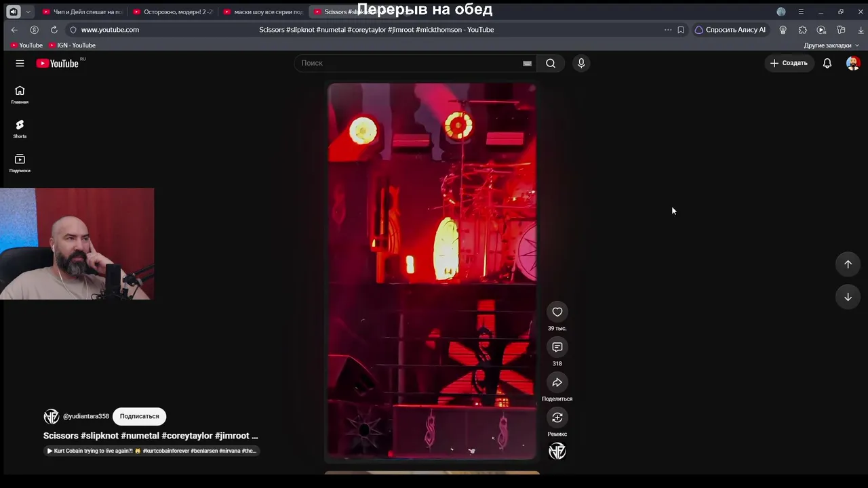
Task: Show site protection shield info
Action: pos(73,30)
